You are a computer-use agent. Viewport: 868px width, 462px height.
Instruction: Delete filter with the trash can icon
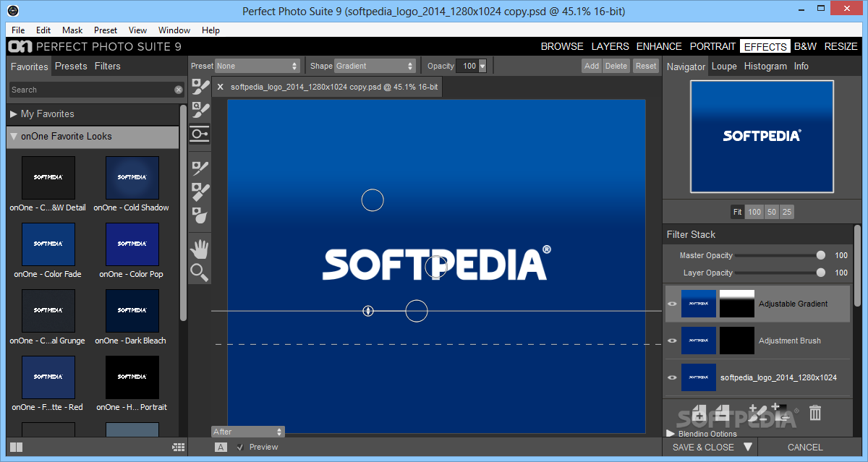click(x=815, y=413)
